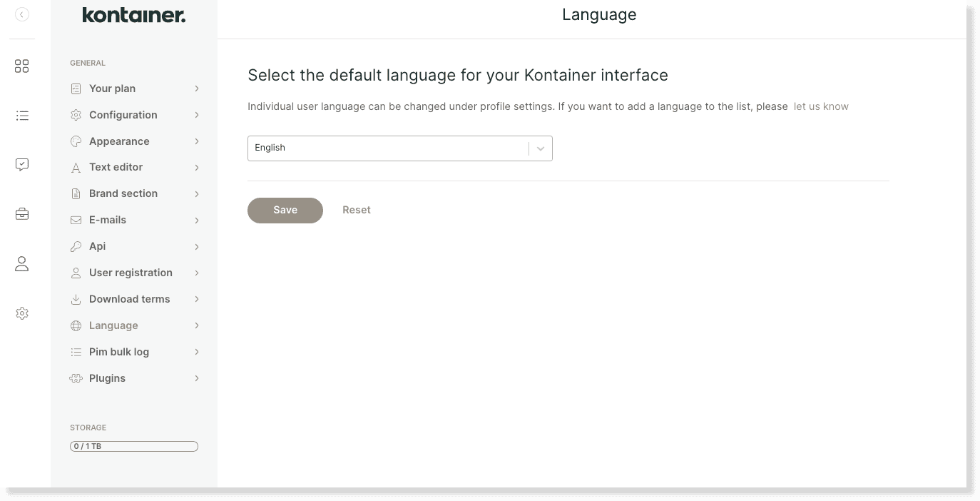This screenshot has width=980, height=501.
Task: Expand the E-mails settings entry
Action: pos(107,220)
